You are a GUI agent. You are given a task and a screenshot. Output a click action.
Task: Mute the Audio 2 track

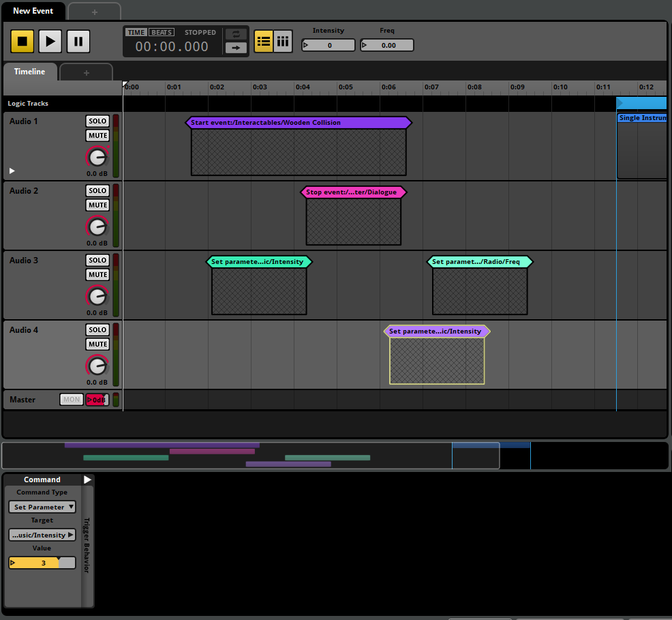97,205
